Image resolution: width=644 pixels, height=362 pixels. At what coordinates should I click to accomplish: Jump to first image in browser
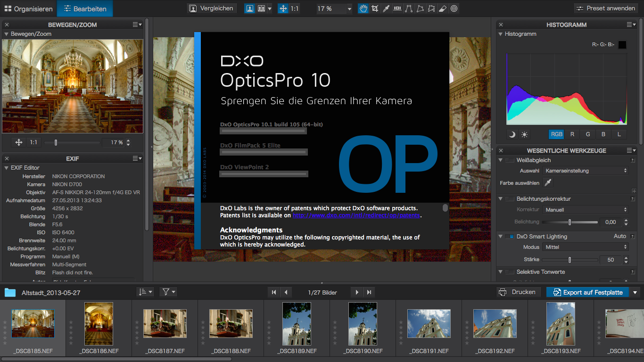coord(274,292)
